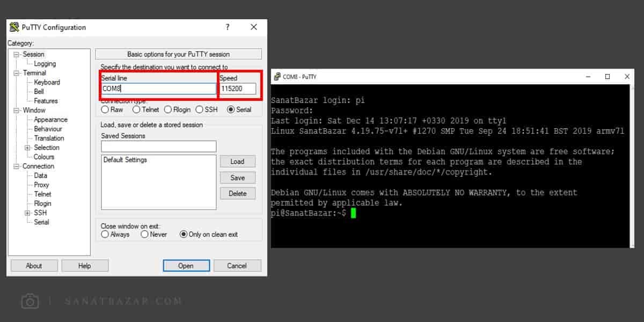Screen dimensions: 644x322
Task: Open the Window category
Action: pyautogui.click(x=34, y=111)
